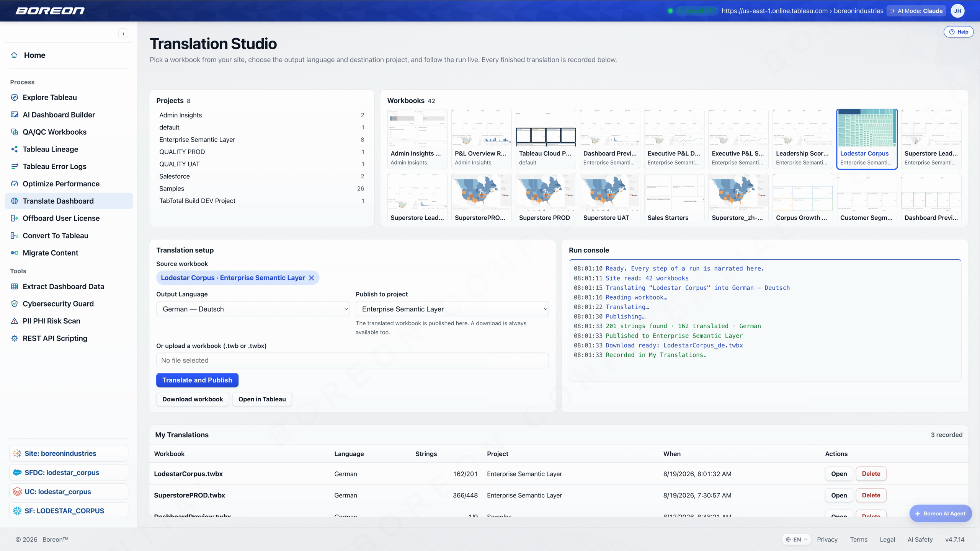Select the Tableau Cloud P... workbook thumbnail
980x551 pixels.
click(546, 139)
